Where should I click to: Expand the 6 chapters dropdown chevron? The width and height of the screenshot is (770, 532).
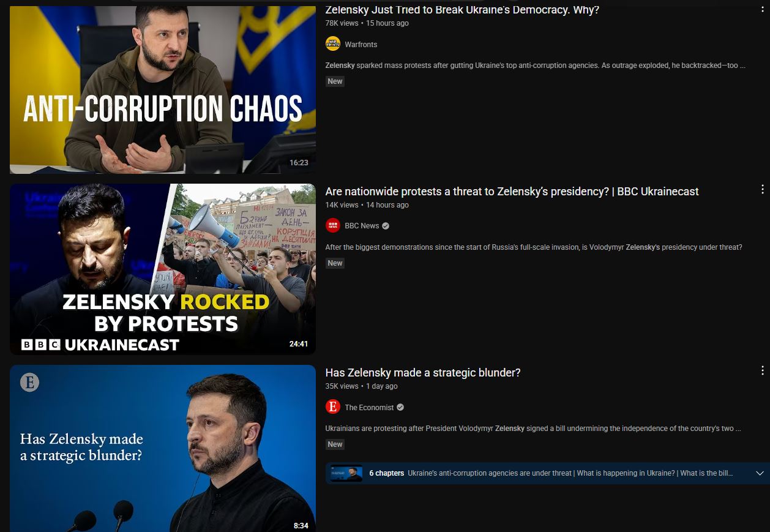click(760, 473)
